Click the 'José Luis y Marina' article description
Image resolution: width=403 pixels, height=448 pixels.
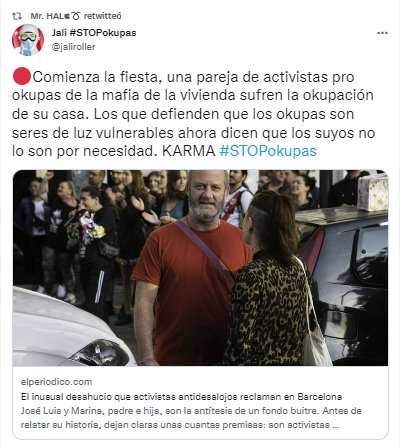(x=191, y=418)
